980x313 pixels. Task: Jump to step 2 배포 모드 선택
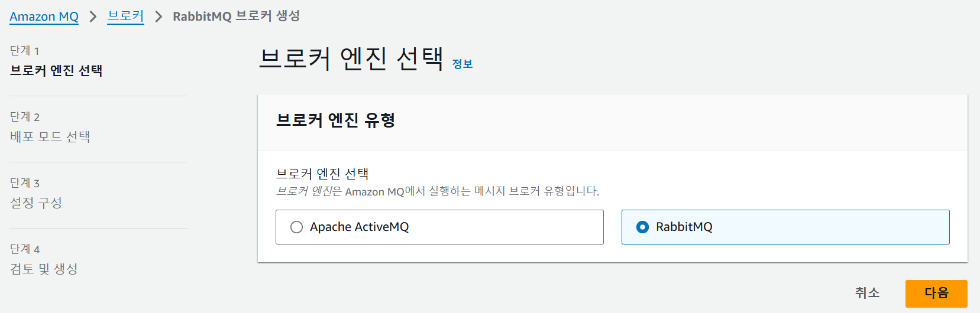(x=50, y=137)
